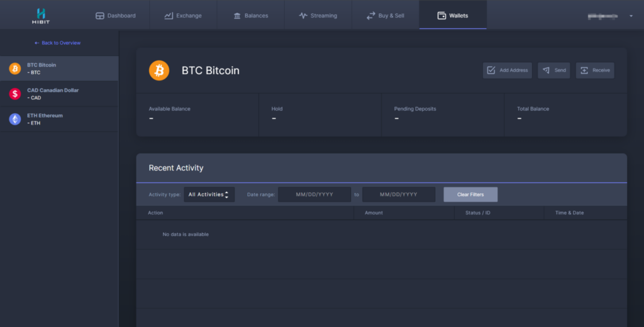
Task: Click the Ethereum sidebar icon
Action: tap(15, 119)
